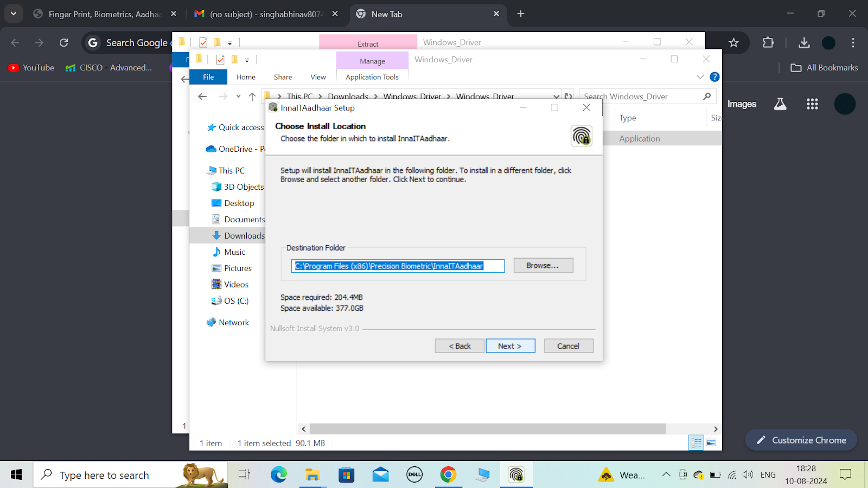Open a new Chrome tab with plus
The height and width of the screenshot is (488, 868).
click(521, 14)
